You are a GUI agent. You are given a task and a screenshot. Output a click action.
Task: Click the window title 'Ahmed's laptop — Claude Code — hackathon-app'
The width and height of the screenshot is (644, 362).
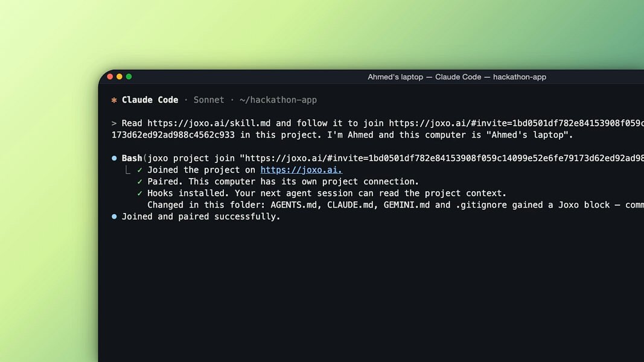[x=457, y=77]
